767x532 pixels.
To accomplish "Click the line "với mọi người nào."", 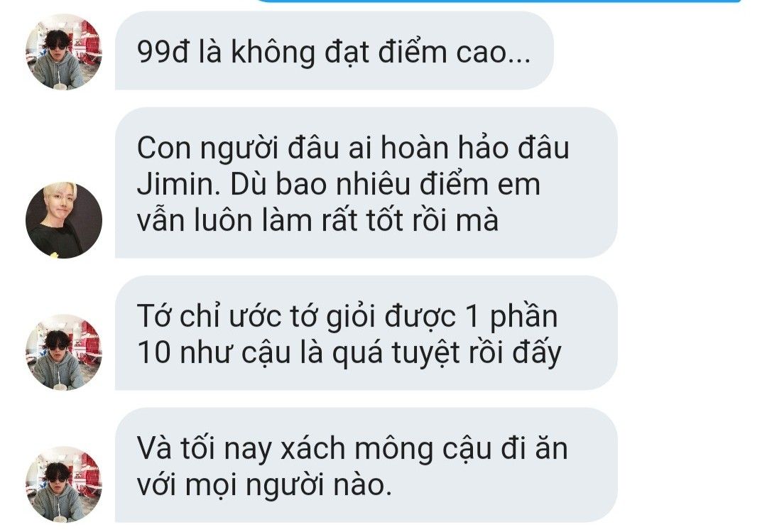I will point(265,484).
